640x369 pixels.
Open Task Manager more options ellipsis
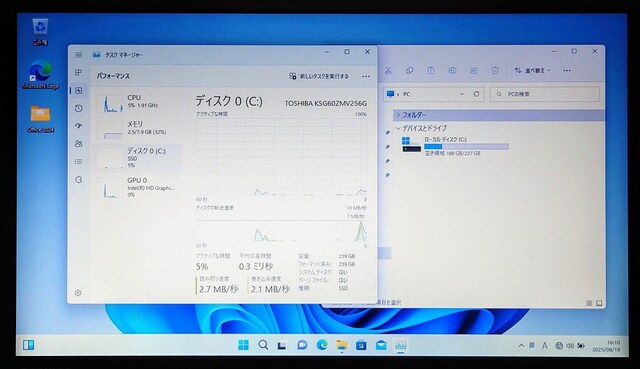coord(366,76)
